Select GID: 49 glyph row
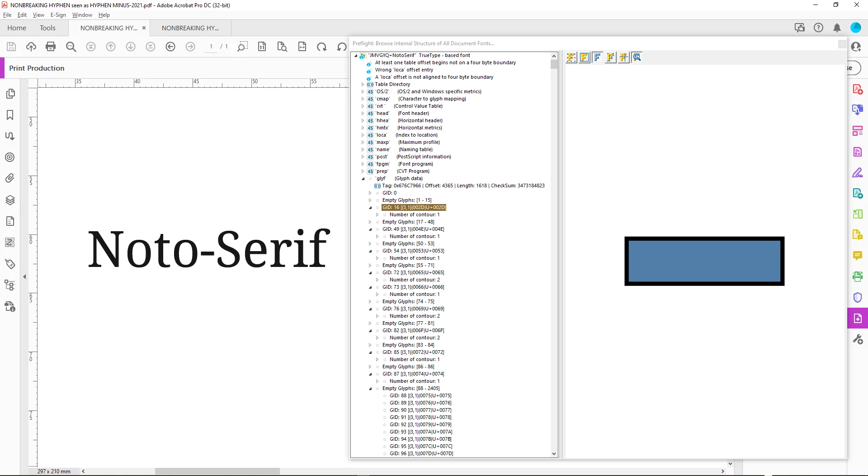 413,229
